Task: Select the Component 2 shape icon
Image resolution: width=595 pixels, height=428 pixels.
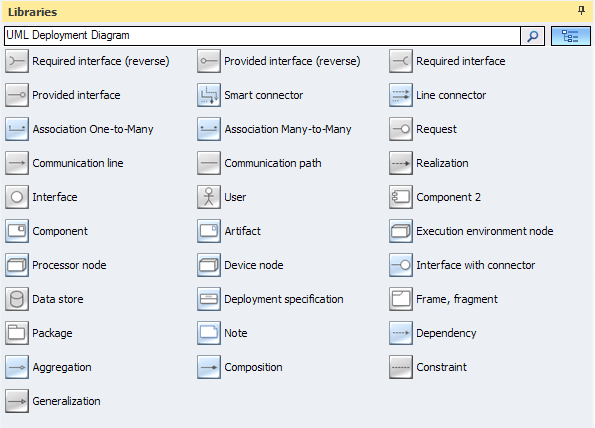Action: tap(401, 197)
